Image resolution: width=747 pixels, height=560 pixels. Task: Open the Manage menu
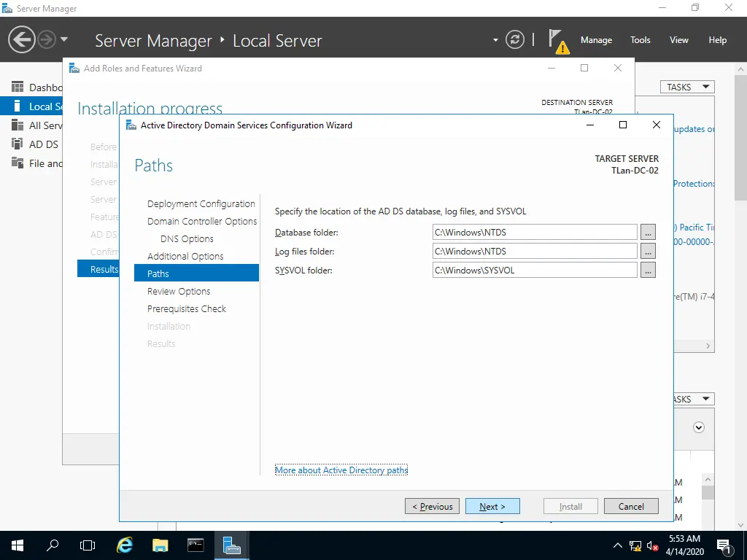pos(596,40)
